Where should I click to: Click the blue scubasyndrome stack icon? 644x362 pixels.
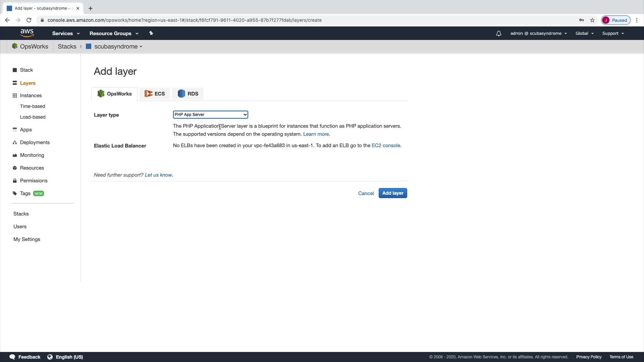coord(88,46)
